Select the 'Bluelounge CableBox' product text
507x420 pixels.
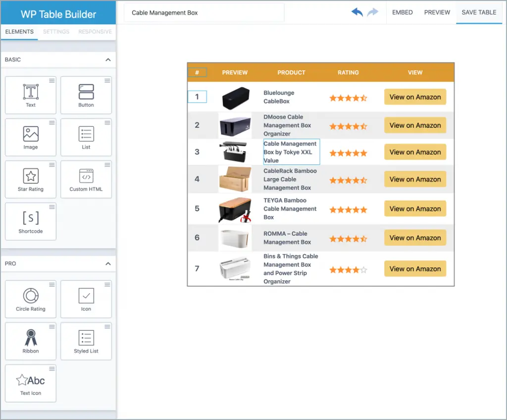279,97
